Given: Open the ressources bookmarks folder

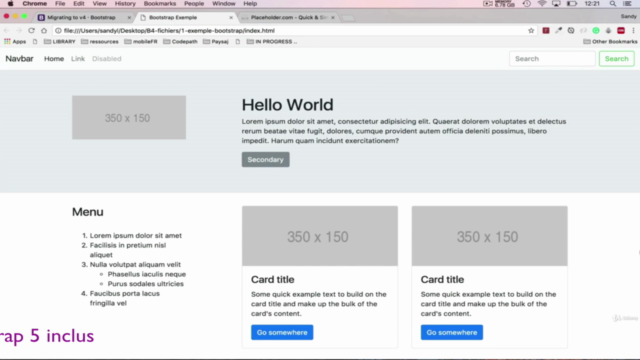Looking at the screenshot, I should (x=100, y=42).
